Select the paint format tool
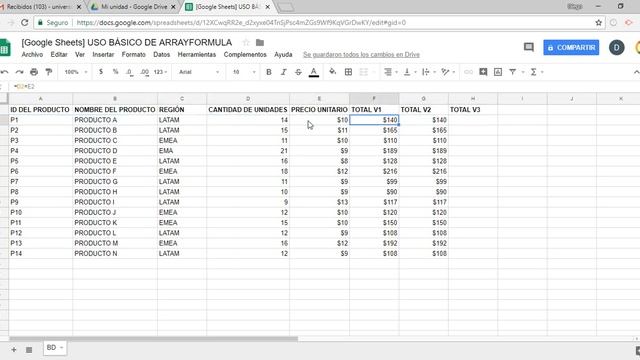640x360 pixels. click(x=49, y=72)
